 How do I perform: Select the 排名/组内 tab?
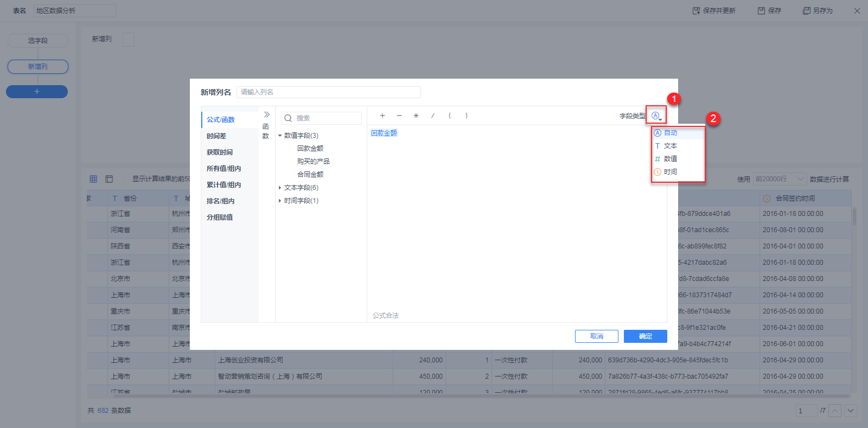229,201
